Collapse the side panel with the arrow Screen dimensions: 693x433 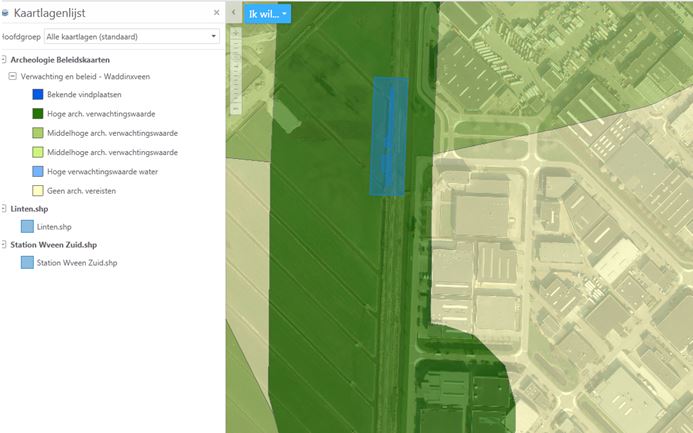pos(232,13)
